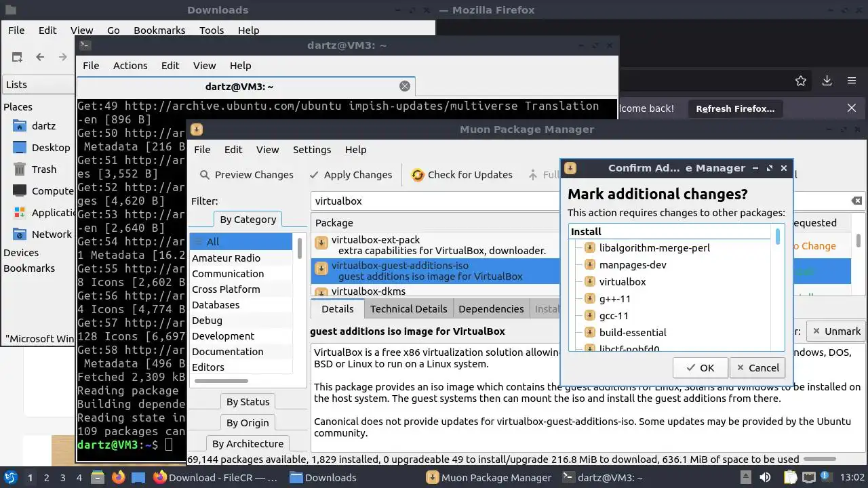This screenshot has height=488, width=868.
Task: Select the Amateur Radio category
Action: [x=241, y=258]
